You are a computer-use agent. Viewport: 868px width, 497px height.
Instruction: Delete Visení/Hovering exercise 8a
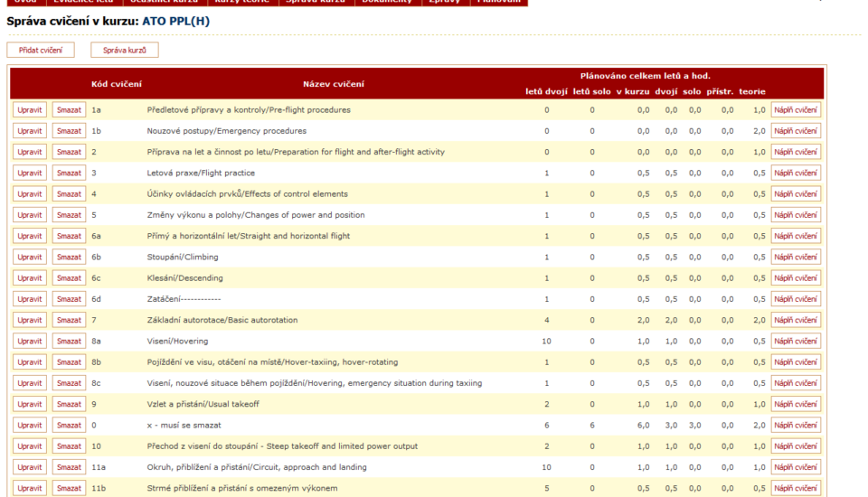coord(69,341)
